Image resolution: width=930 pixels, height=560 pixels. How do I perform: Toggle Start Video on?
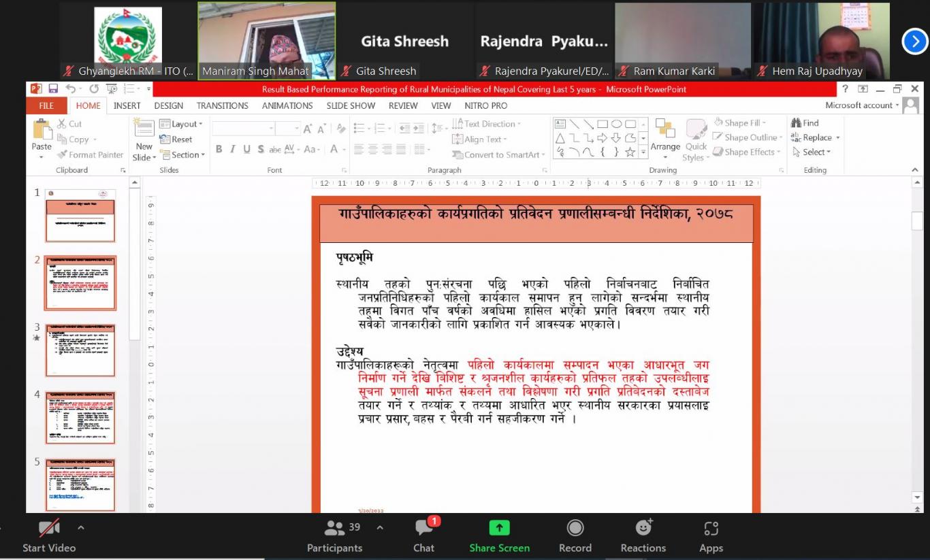pyautogui.click(x=49, y=529)
